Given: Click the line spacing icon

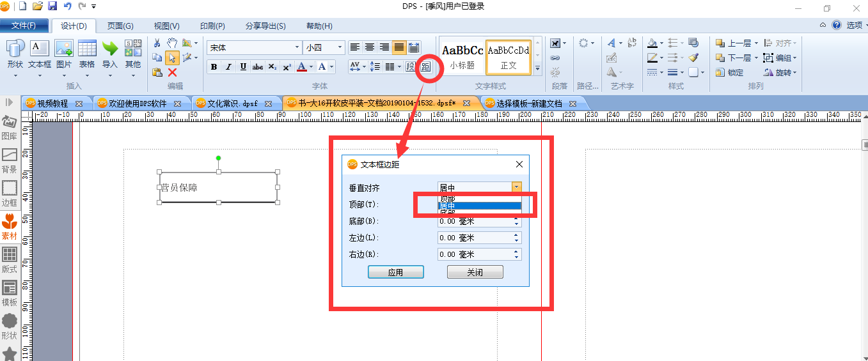Looking at the screenshot, I should point(375,66).
